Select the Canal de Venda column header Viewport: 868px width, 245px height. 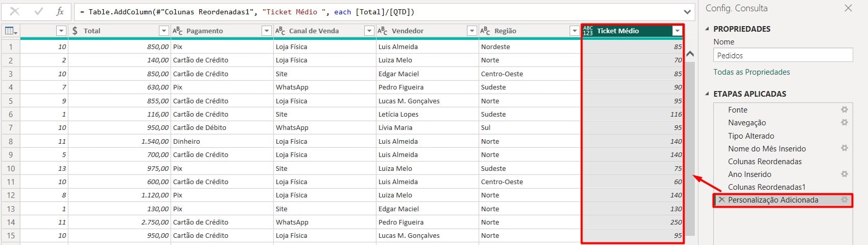pos(325,31)
